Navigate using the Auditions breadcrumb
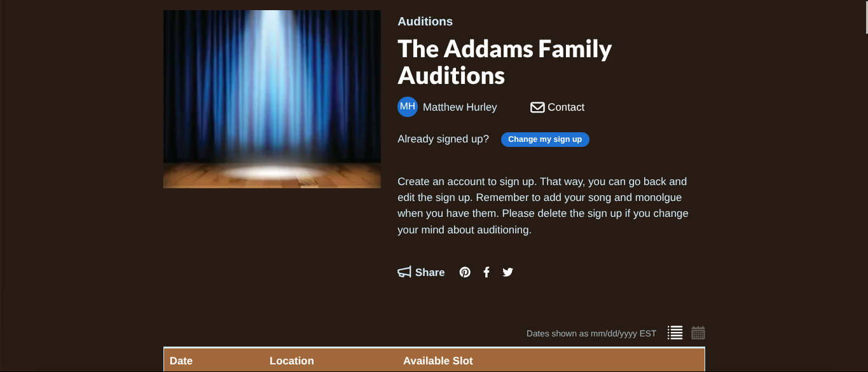Image resolution: width=868 pixels, height=372 pixels. 425,21
